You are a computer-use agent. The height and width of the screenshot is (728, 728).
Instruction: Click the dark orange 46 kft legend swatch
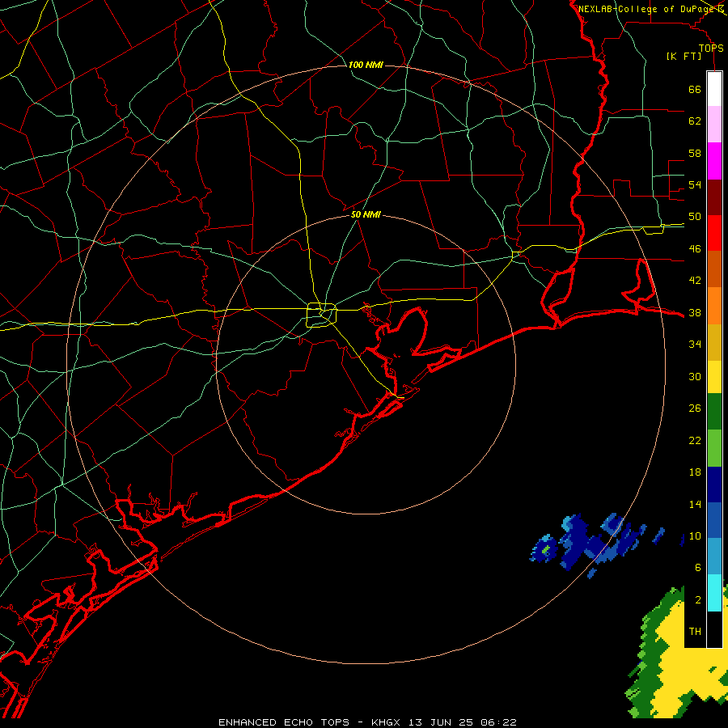click(714, 269)
